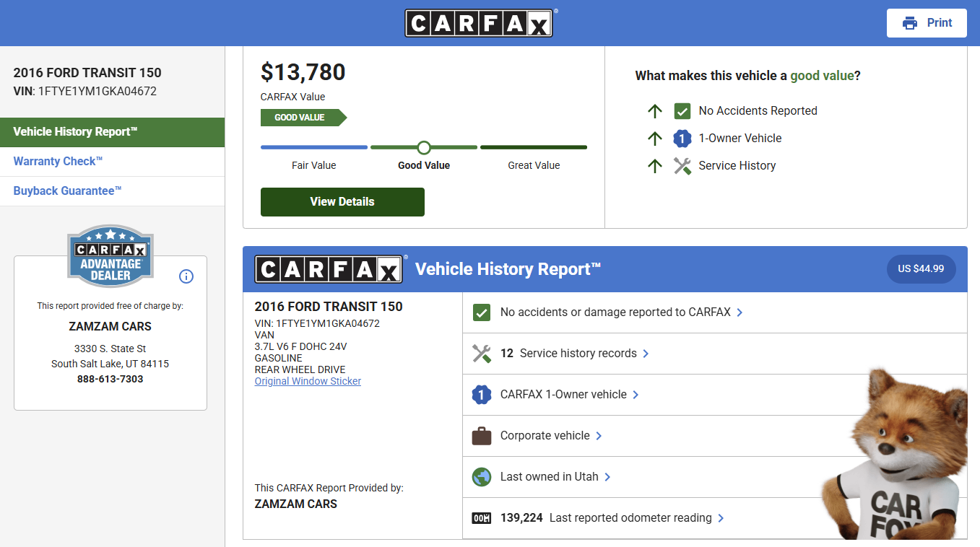
Task: Click the CARFAX logo in the top header
Action: click(x=479, y=23)
